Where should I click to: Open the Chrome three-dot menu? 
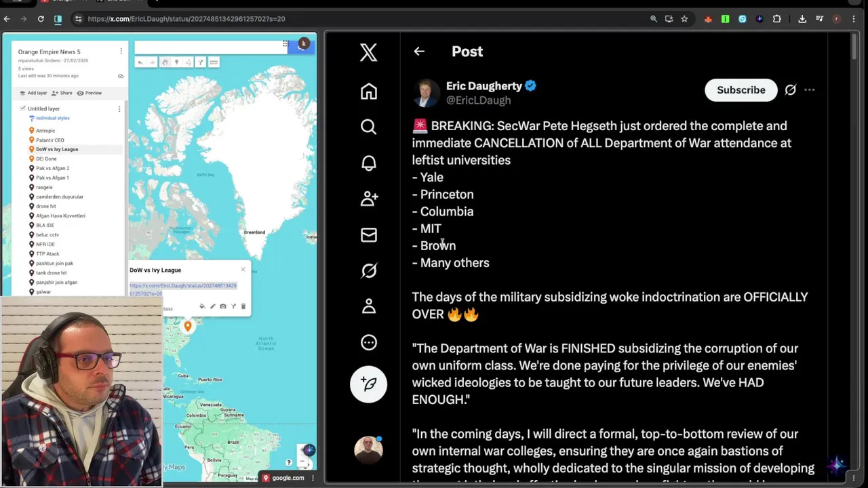pos(854,19)
